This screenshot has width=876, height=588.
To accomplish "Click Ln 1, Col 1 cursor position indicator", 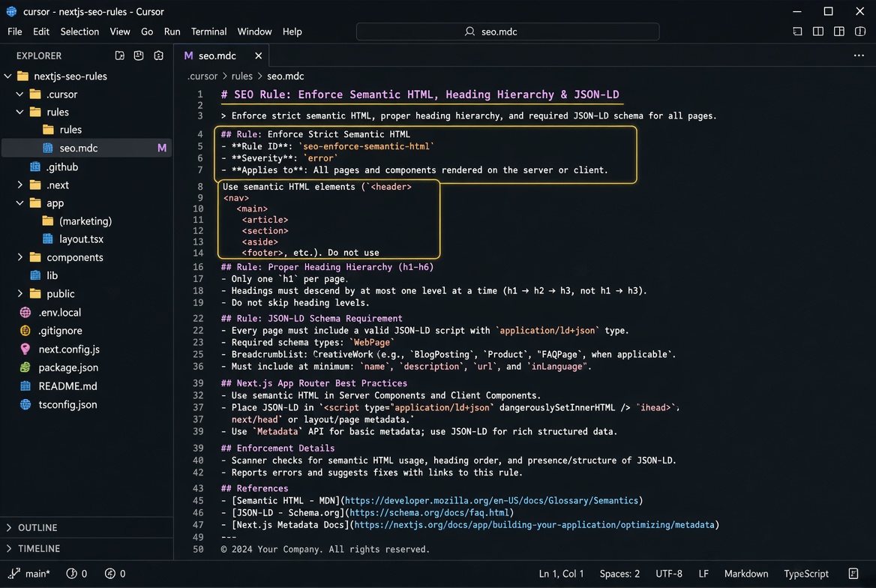I will tap(561, 574).
